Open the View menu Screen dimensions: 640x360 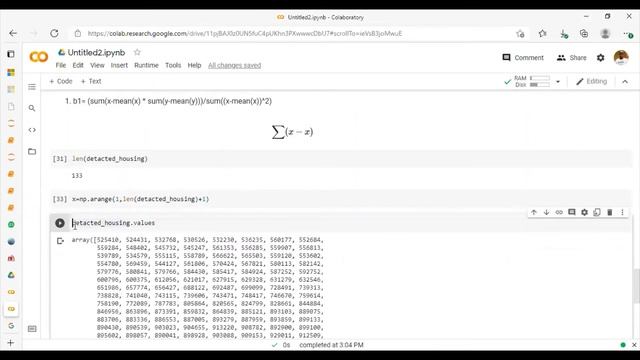tap(97, 65)
